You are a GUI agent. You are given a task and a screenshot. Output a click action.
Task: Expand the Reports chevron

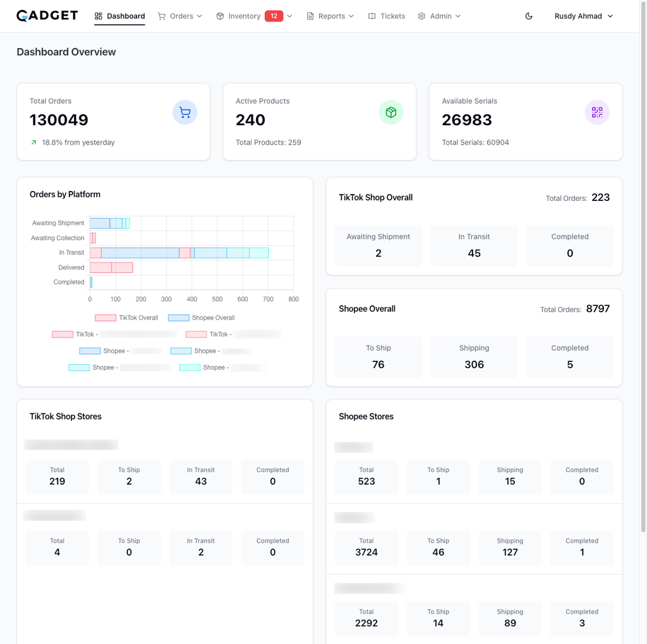tap(351, 16)
